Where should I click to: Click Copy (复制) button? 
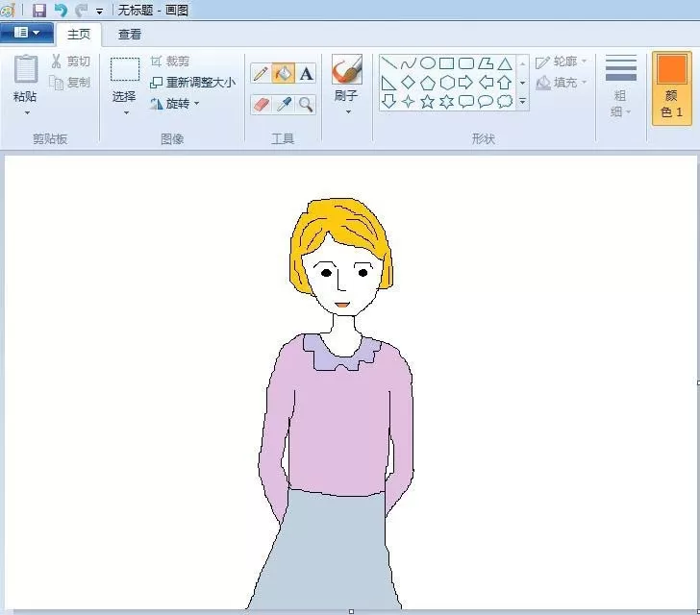pyautogui.click(x=71, y=83)
